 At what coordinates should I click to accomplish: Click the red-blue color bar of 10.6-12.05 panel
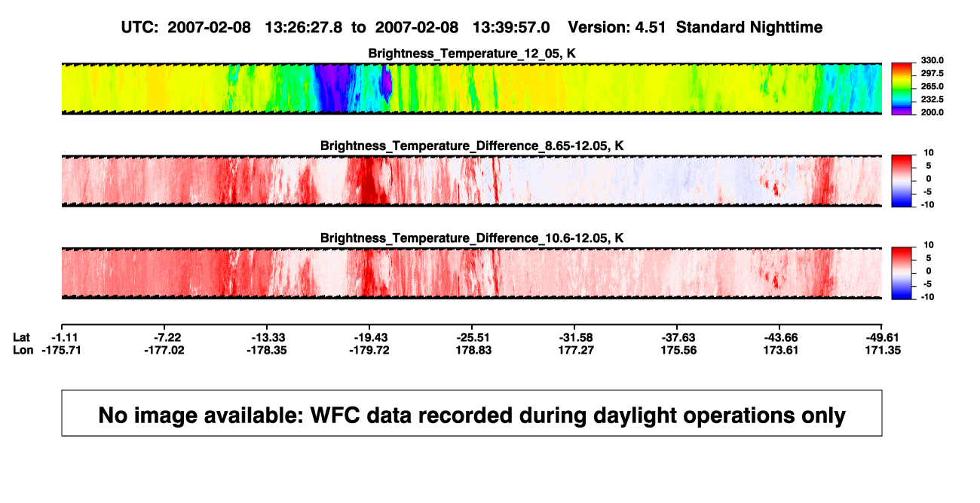[x=902, y=273]
